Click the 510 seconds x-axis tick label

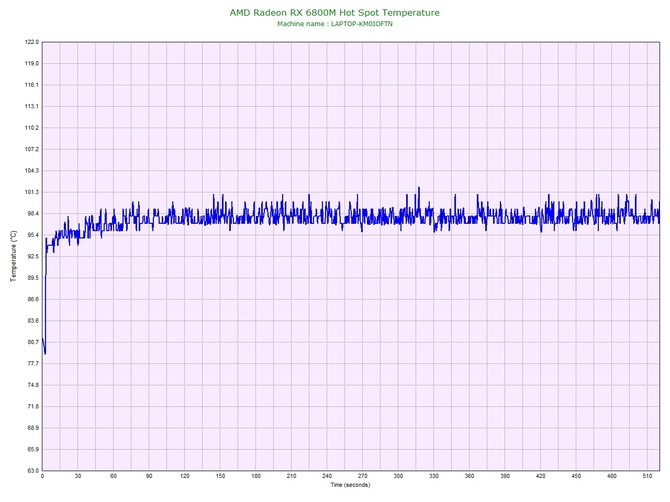tap(647, 476)
